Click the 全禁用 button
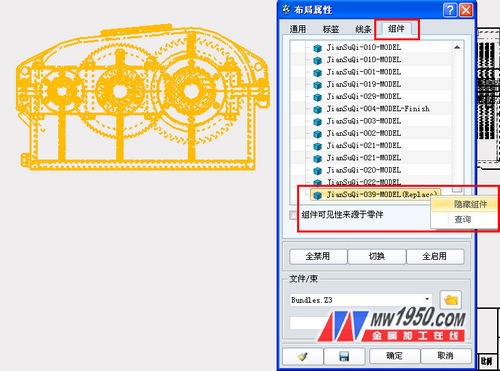This screenshot has height=371, width=500. coord(318,256)
